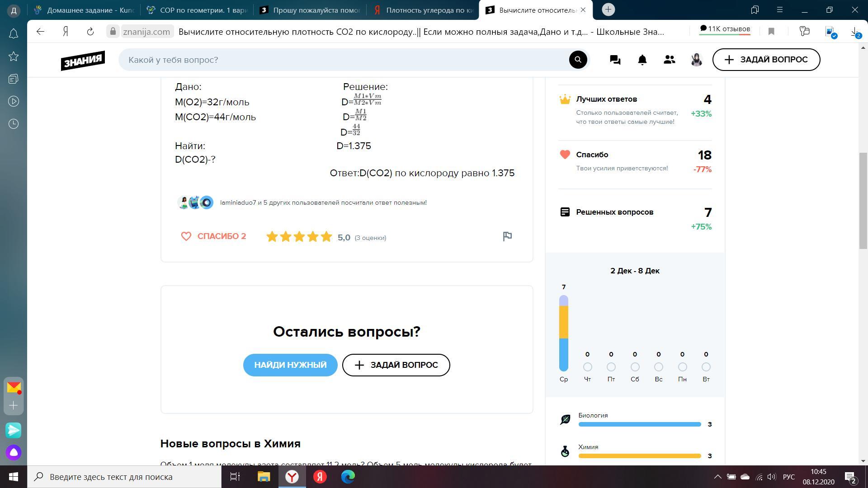The image size is (868, 488).
Task: Select the Чт radio circle in chart
Action: coord(587,367)
